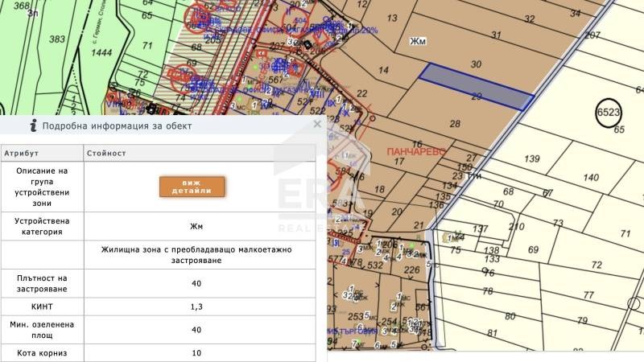Click parcel 72 in the lower right
The image size is (644, 362).
point(596,265)
